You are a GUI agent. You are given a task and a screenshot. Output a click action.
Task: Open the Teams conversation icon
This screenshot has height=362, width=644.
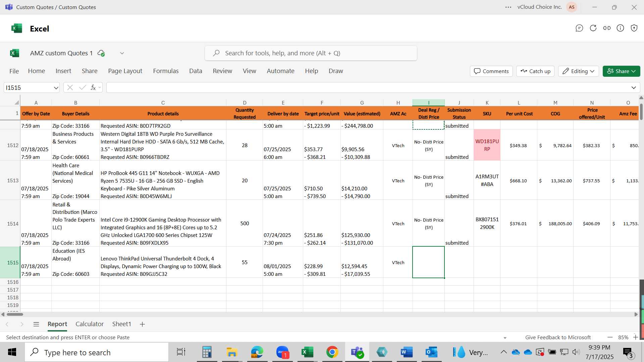tap(579, 28)
